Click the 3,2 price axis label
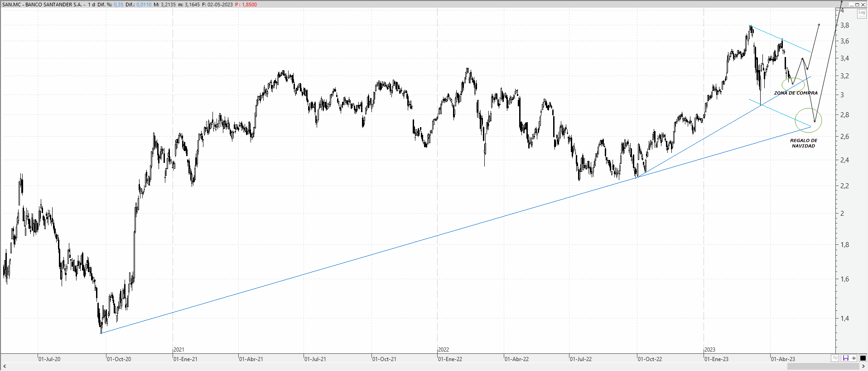 pos(844,76)
